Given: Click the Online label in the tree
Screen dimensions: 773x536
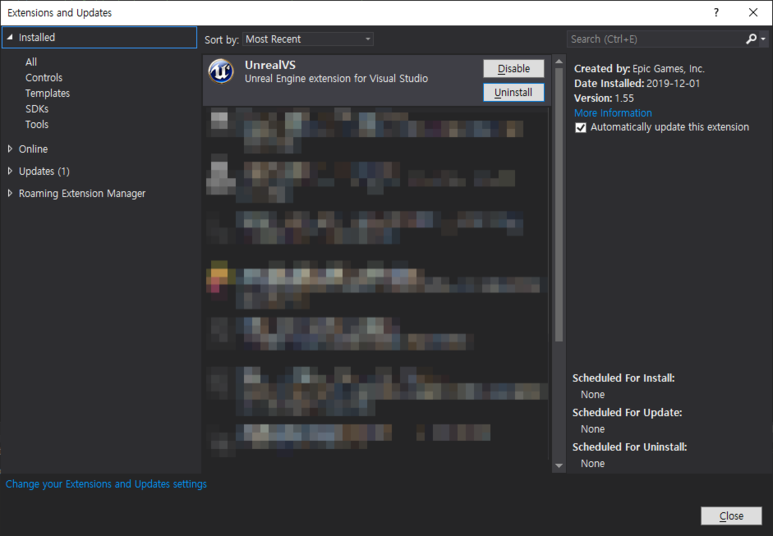Looking at the screenshot, I should (33, 148).
